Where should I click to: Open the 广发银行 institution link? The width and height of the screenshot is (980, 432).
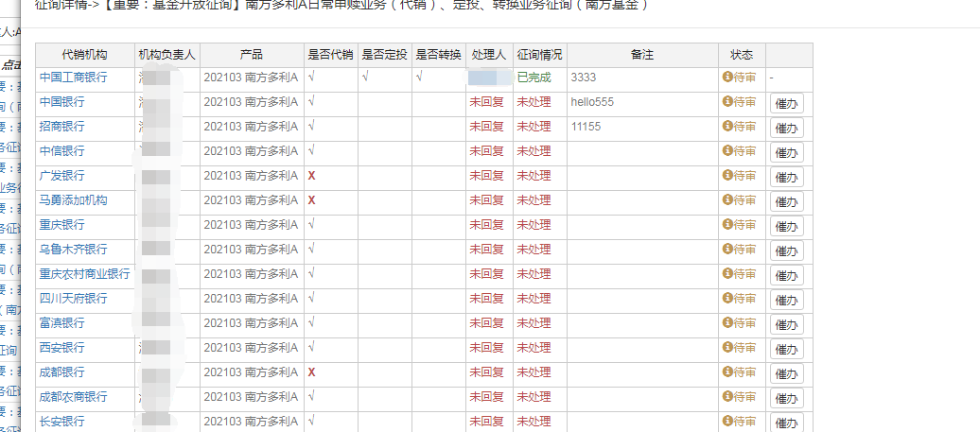61,176
